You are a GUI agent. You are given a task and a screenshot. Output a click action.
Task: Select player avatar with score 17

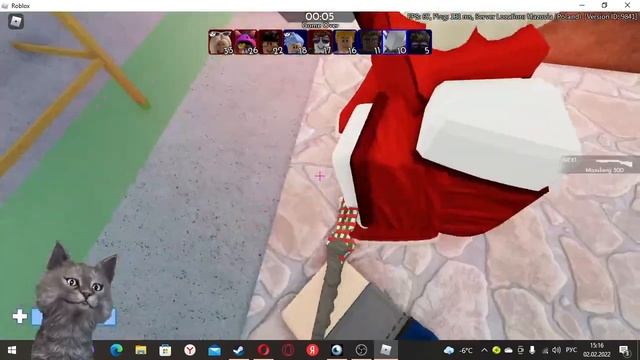pos(320,42)
